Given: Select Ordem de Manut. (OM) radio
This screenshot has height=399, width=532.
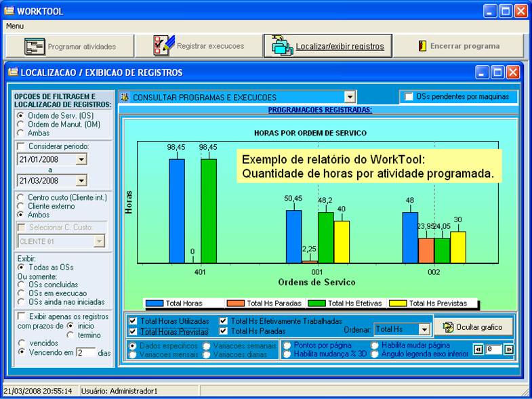Looking at the screenshot, I should [21, 125].
